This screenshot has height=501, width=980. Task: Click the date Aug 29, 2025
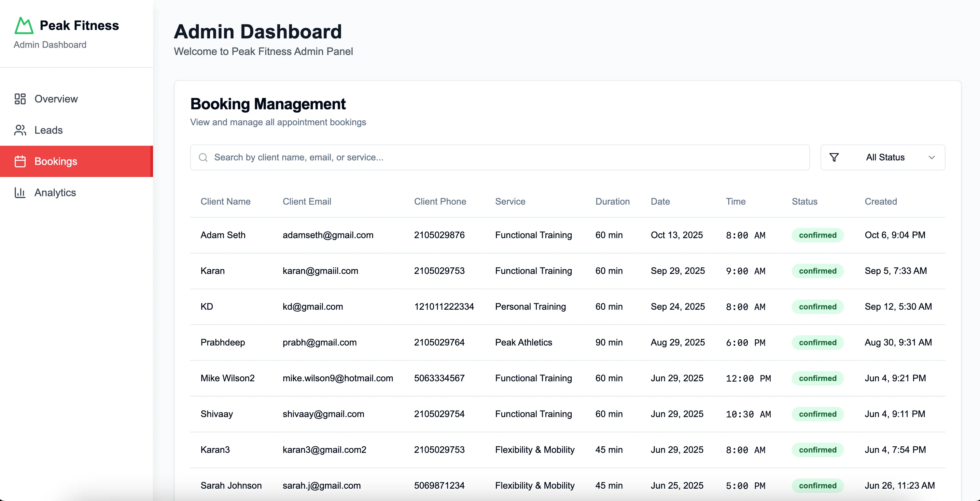tap(678, 342)
